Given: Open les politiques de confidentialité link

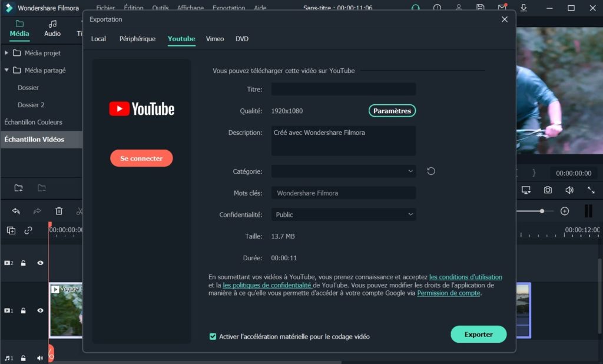Looking at the screenshot, I should 267,285.
